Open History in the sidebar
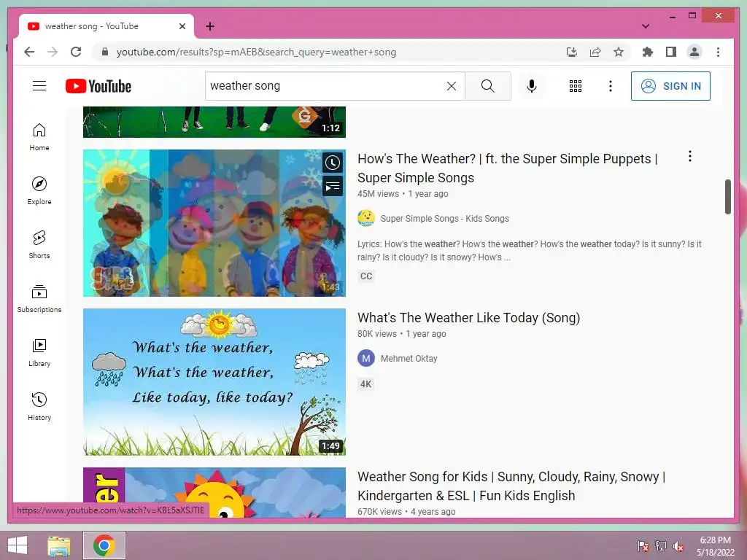The height and width of the screenshot is (560, 747). pyautogui.click(x=39, y=406)
